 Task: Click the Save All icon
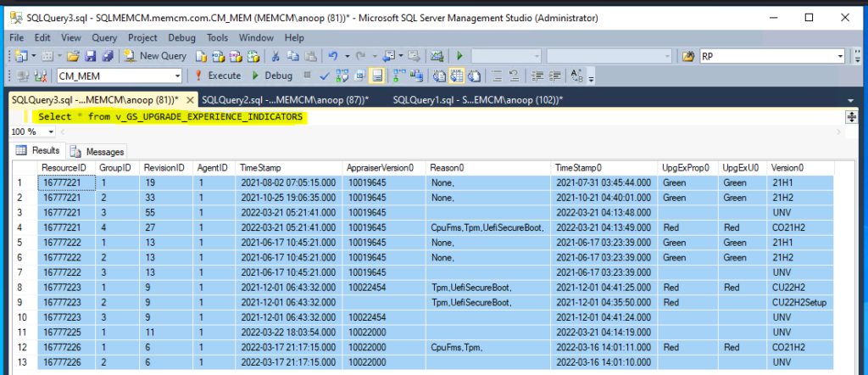(108, 56)
